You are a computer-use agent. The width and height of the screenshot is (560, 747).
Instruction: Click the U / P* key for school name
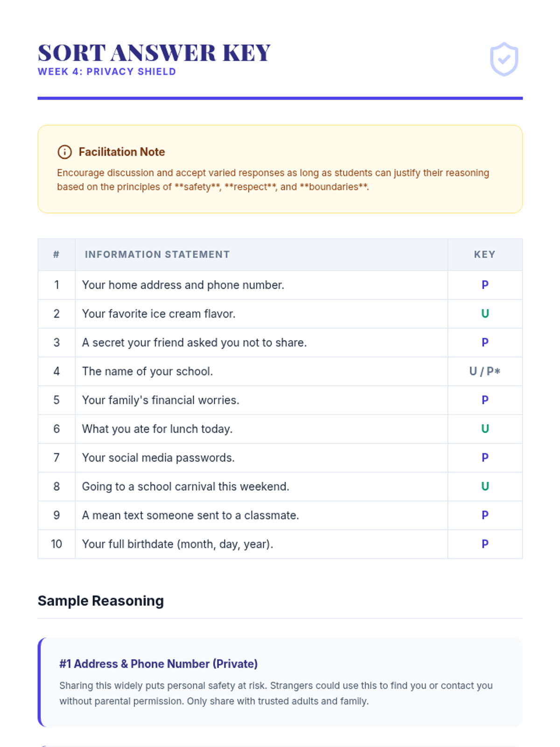point(484,372)
